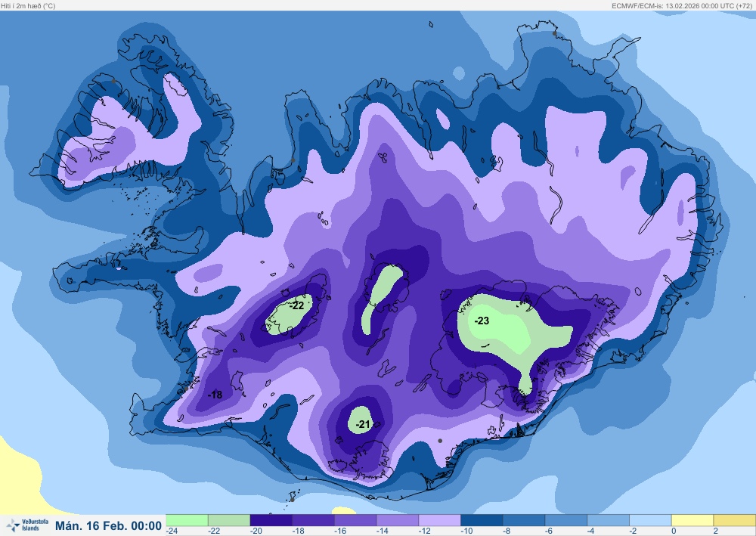Select legend swatch between -18 and -16
The width and height of the screenshot is (756, 536).
coord(314,520)
